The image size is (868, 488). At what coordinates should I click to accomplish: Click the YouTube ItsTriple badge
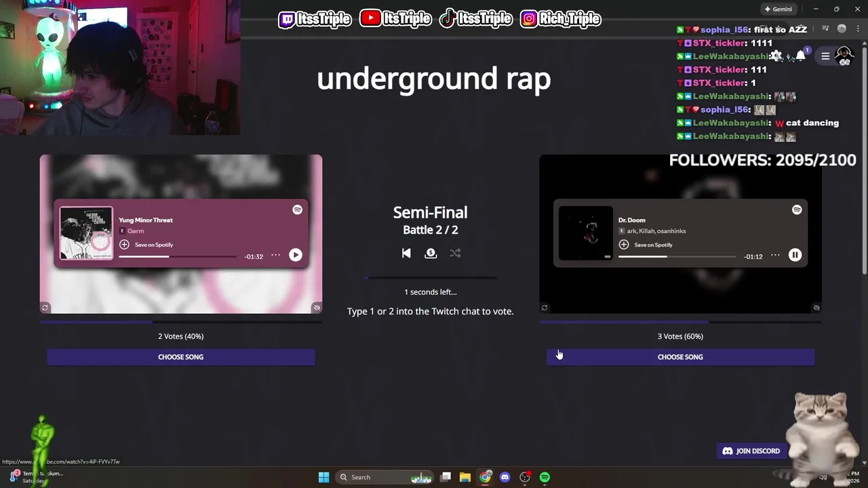pos(395,19)
